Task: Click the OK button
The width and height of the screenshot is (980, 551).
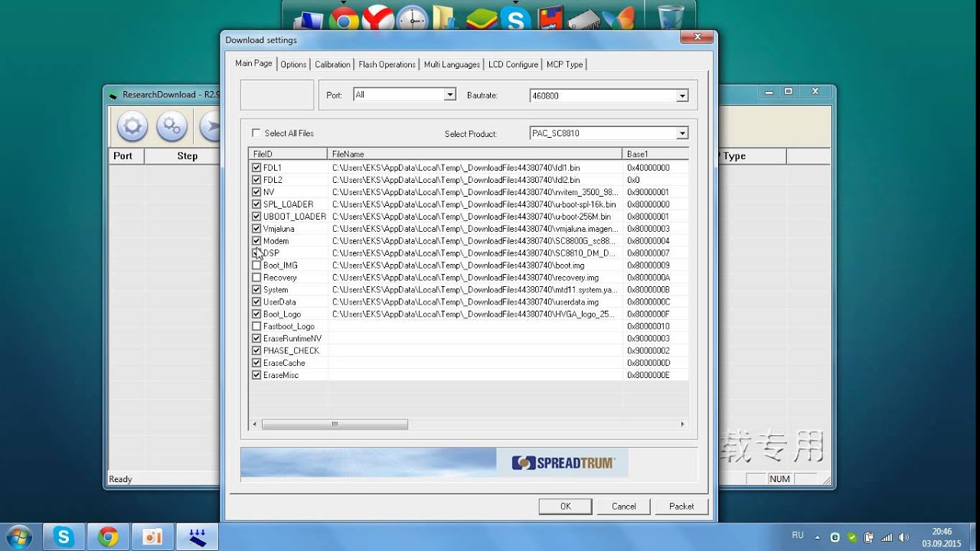Action: (565, 506)
